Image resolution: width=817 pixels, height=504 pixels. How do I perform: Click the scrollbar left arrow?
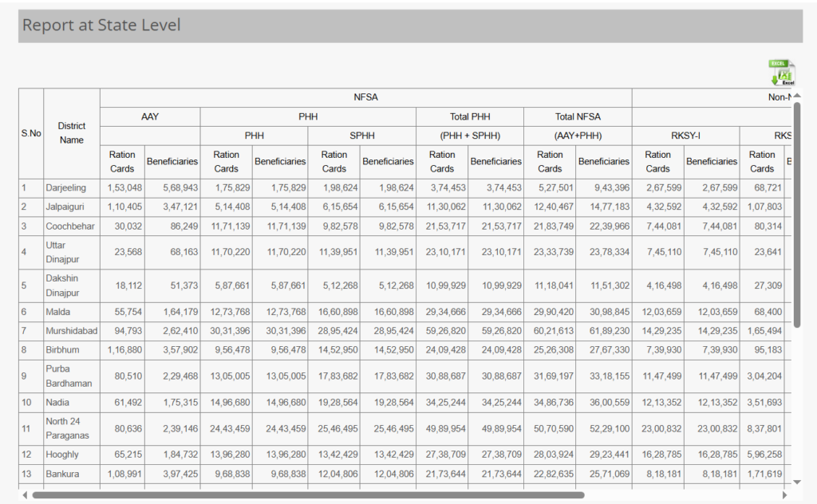(x=24, y=494)
